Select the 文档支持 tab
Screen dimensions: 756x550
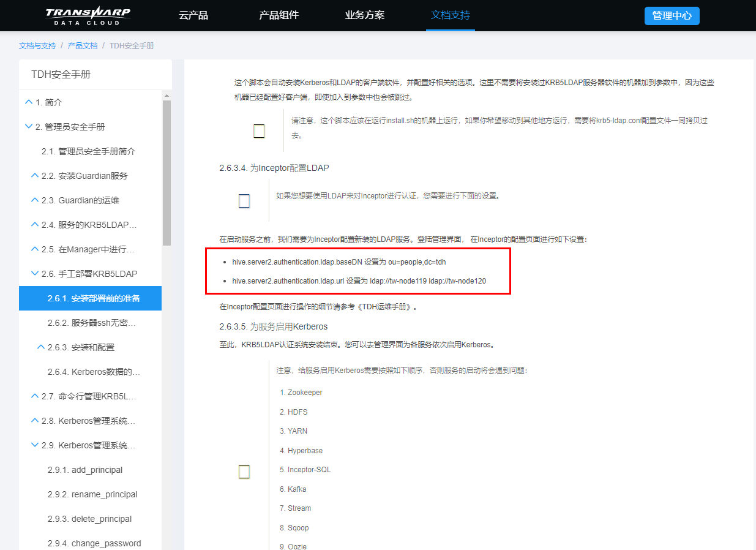tap(450, 15)
